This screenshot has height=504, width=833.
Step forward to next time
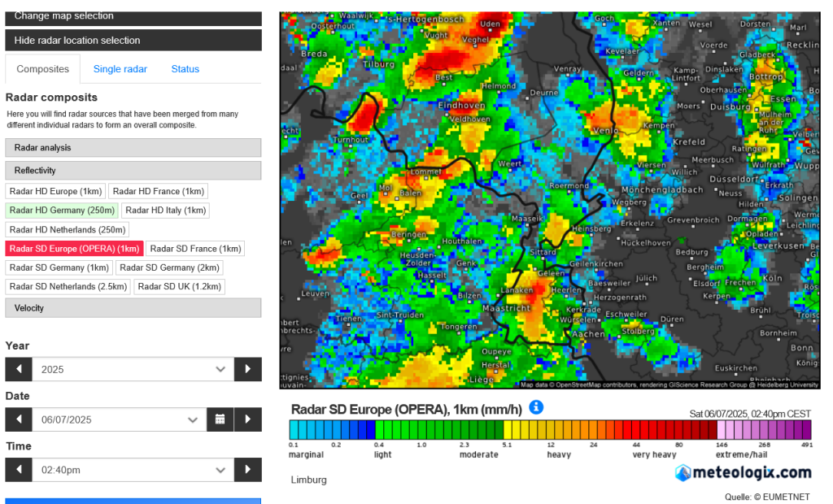(x=248, y=470)
